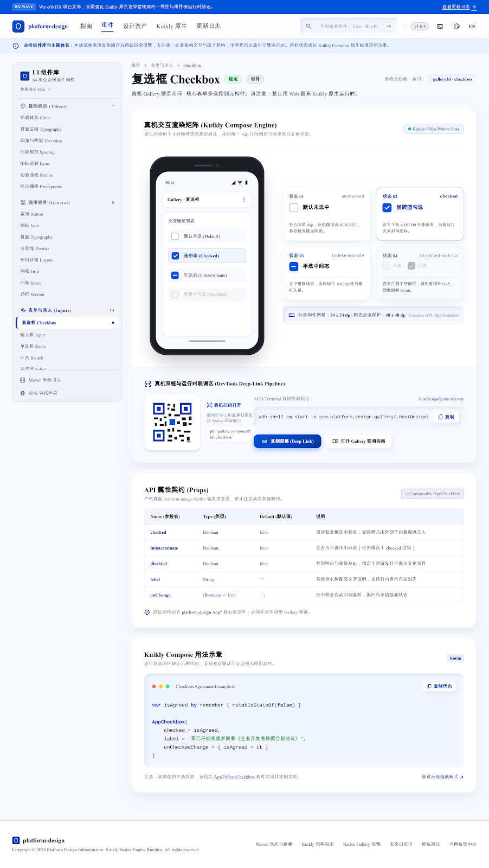The image size is (489, 868).
Task: Click the platform-design shield logo in header
Action: click(x=18, y=26)
